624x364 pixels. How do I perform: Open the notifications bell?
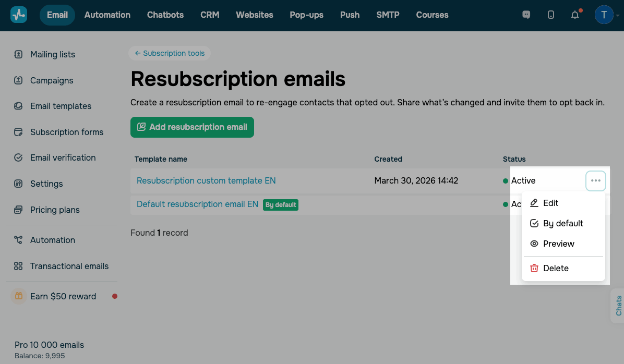575,15
